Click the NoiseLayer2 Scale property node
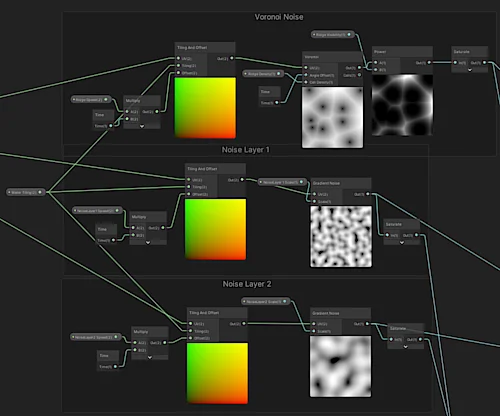The height and width of the screenshot is (416, 500). [x=266, y=301]
